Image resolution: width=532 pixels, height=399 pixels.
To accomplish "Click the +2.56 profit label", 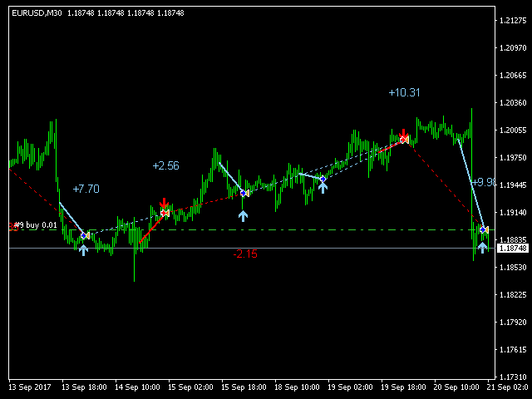I will pyautogui.click(x=165, y=165).
